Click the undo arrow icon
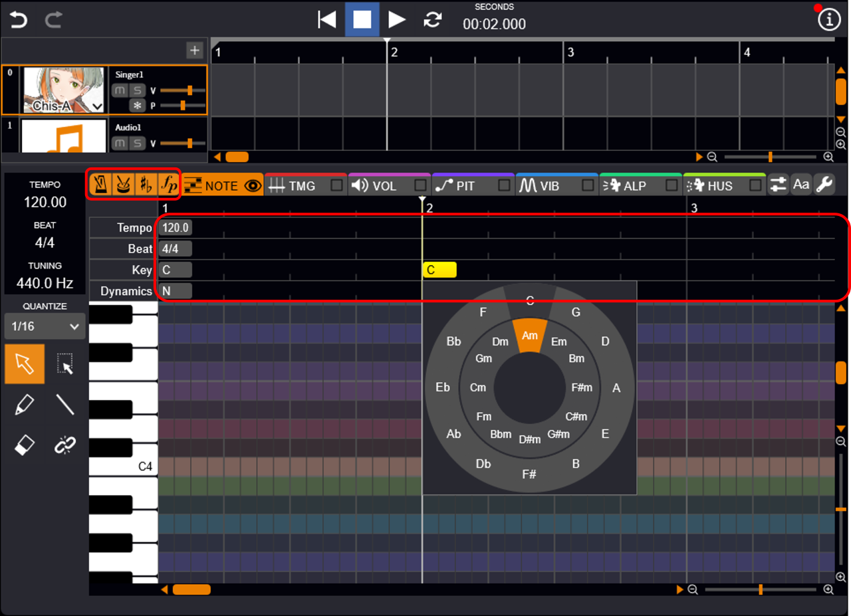The image size is (851, 616). coord(19,20)
